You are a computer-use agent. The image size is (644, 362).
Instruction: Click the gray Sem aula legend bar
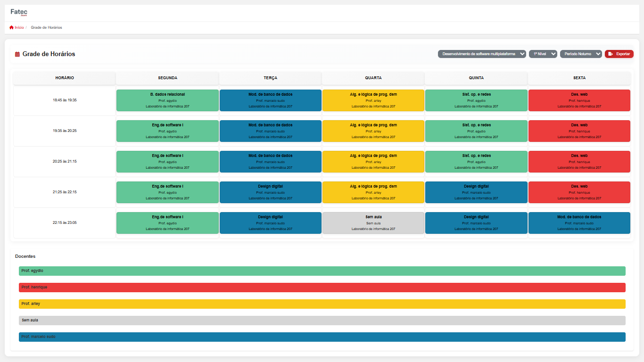tap(322, 321)
